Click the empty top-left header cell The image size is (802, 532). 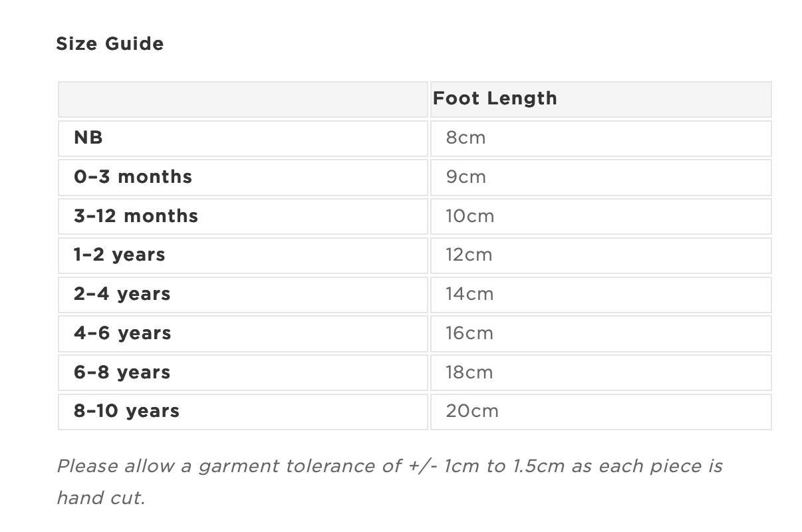pyautogui.click(x=243, y=99)
